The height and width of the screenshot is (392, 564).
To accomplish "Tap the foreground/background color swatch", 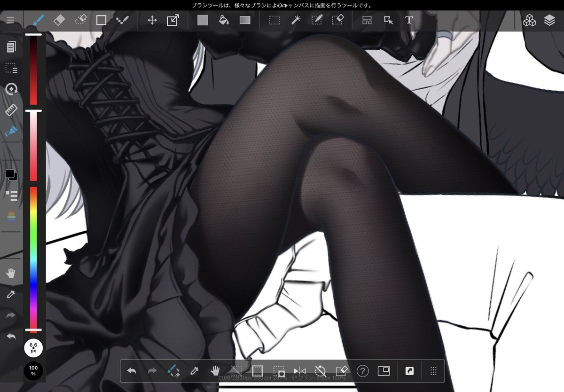I will tap(11, 174).
